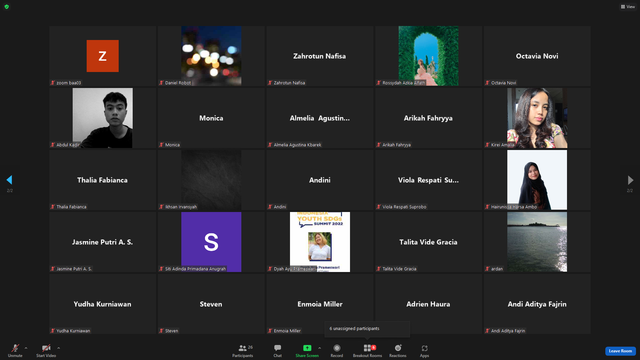Viewport: 640px width, 360px height.
Task: Select Ikhsan Irvansyah's dark texture tile
Action: (211, 180)
